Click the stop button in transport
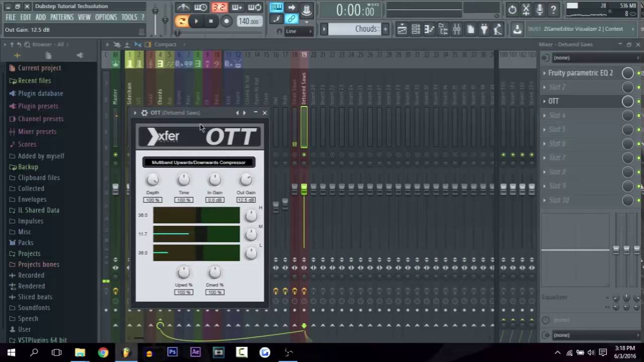 [x=211, y=21]
